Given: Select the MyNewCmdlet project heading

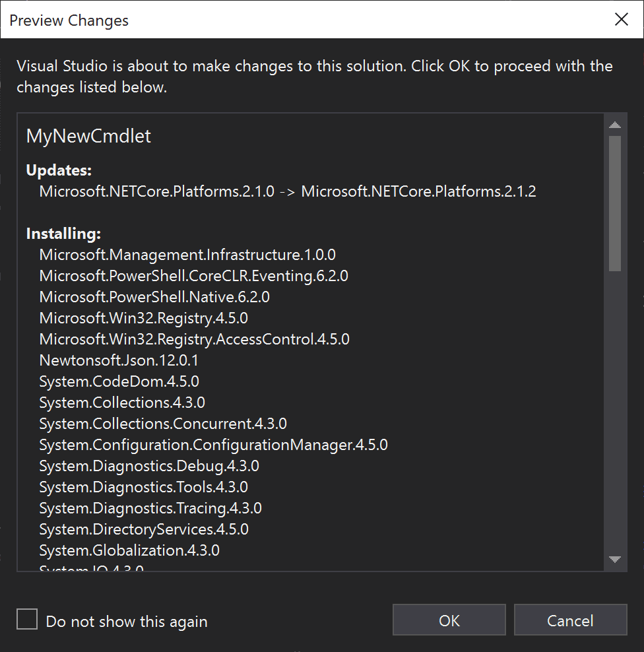Looking at the screenshot, I should tap(88, 137).
